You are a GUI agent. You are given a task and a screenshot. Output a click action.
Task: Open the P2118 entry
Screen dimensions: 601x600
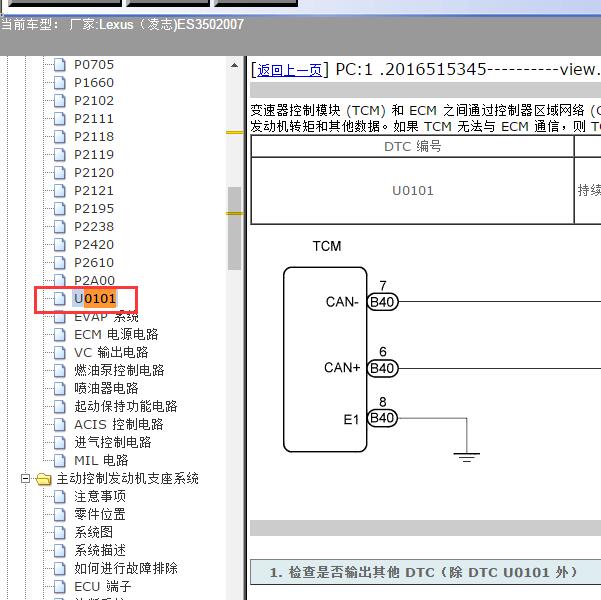click(94, 137)
